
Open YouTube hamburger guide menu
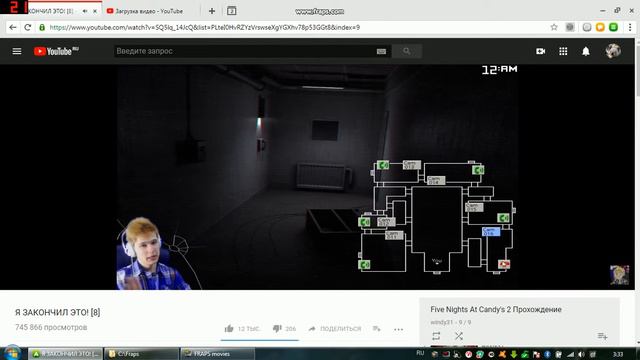(17, 51)
